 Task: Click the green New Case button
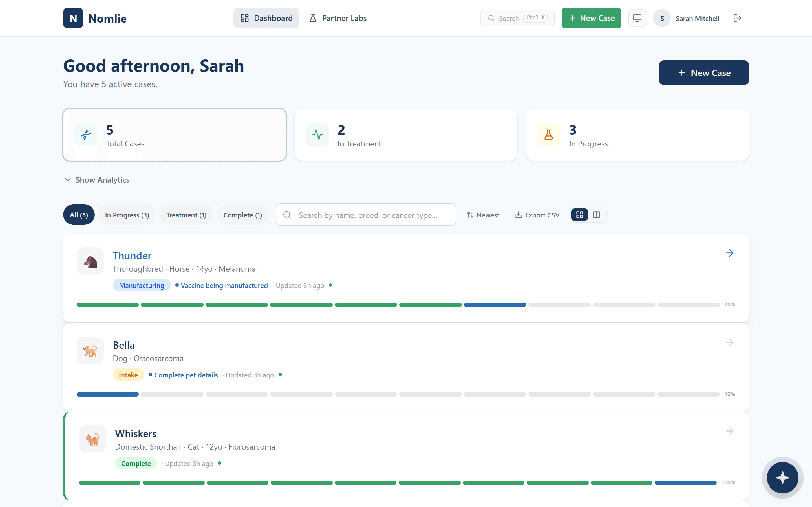click(591, 18)
